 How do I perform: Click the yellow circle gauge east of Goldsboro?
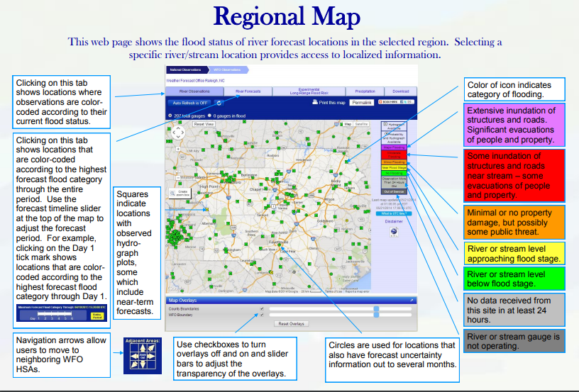(347, 220)
